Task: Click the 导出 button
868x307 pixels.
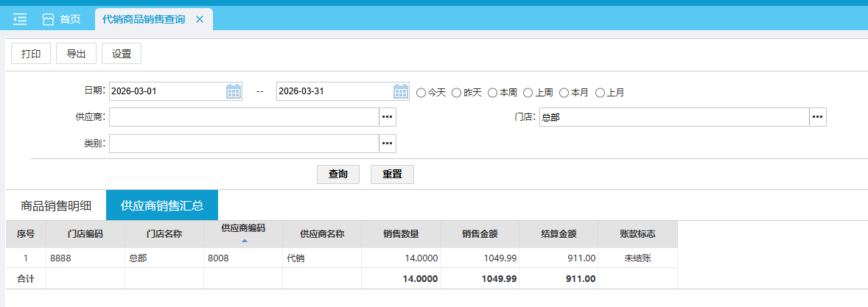Action: point(76,54)
